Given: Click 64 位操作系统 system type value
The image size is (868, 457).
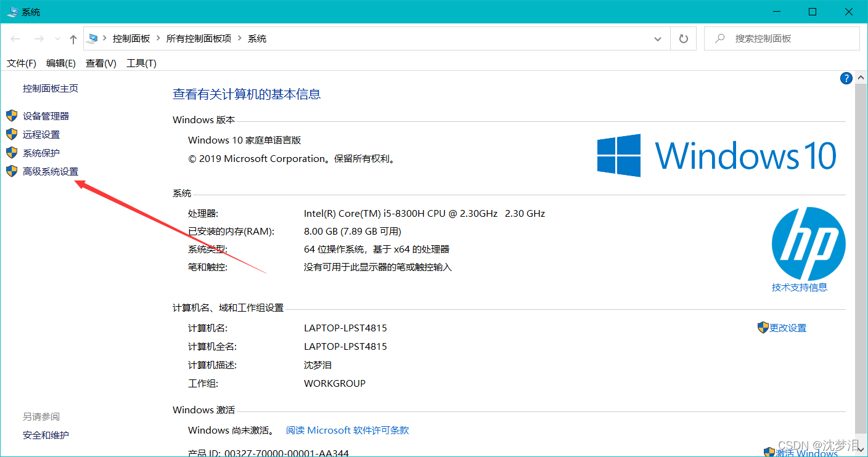Looking at the screenshot, I should click(377, 249).
